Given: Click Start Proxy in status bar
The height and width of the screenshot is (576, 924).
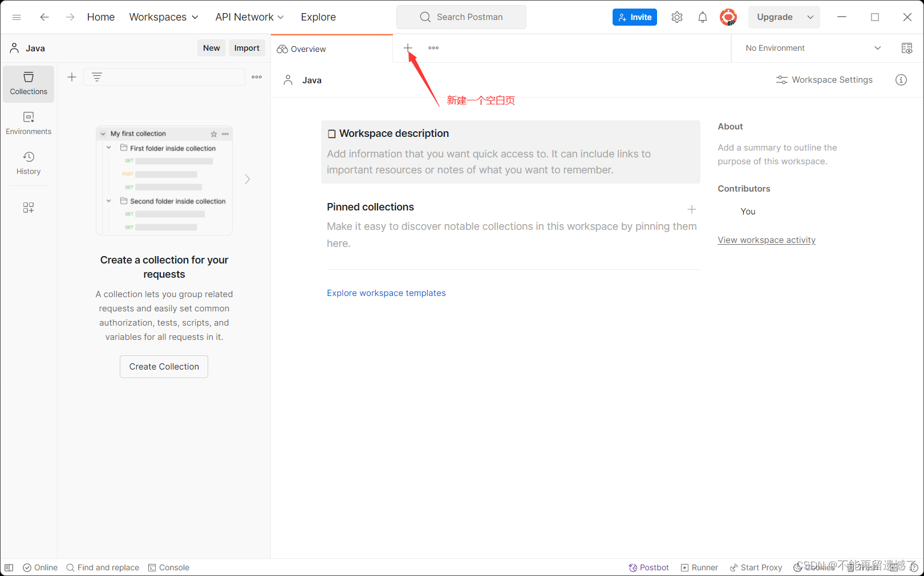Looking at the screenshot, I should (756, 567).
